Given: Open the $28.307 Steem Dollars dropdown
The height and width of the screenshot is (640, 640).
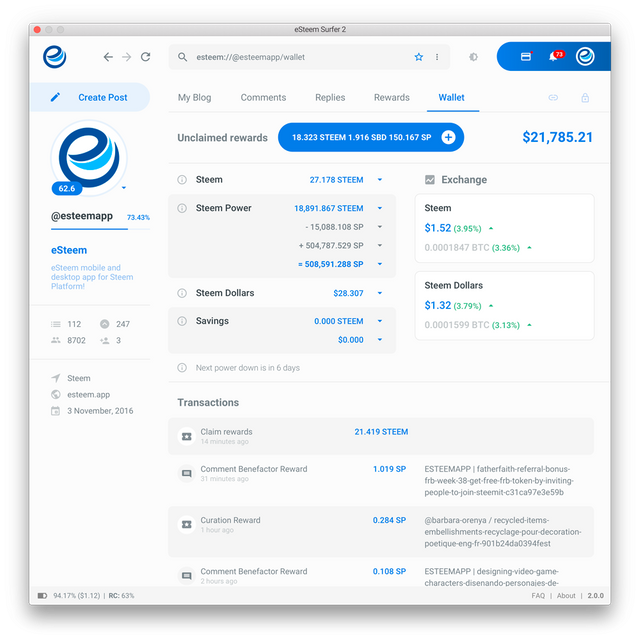Looking at the screenshot, I should [x=380, y=293].
